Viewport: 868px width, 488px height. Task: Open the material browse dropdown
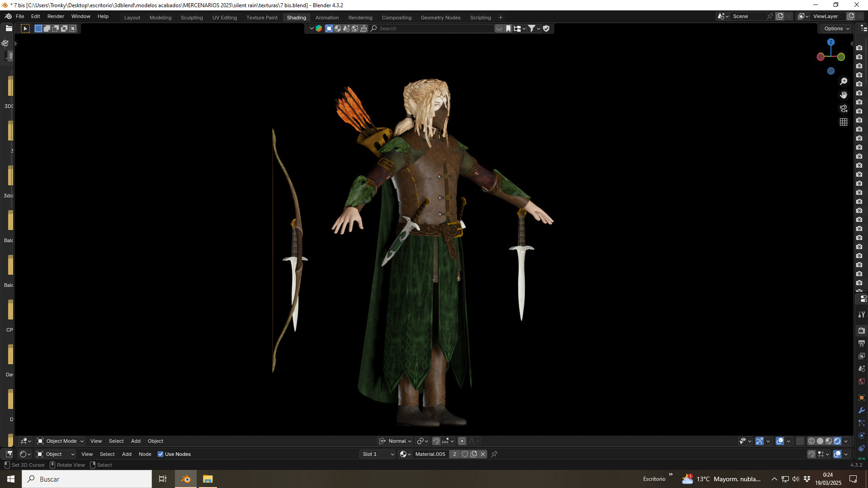pyautogui.click(x=405, y=454)
